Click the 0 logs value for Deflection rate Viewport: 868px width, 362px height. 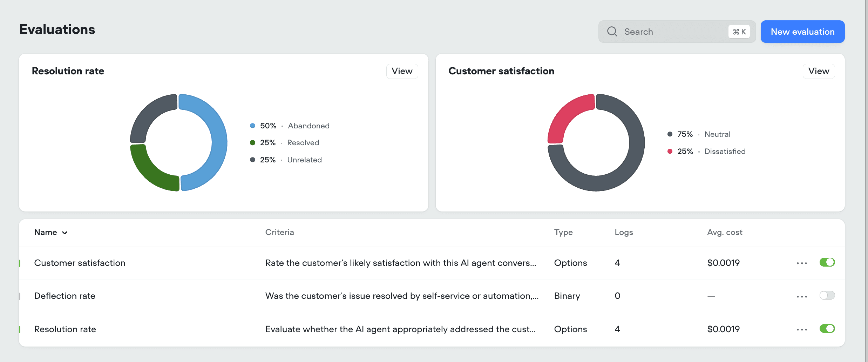[x=617, y=296]
